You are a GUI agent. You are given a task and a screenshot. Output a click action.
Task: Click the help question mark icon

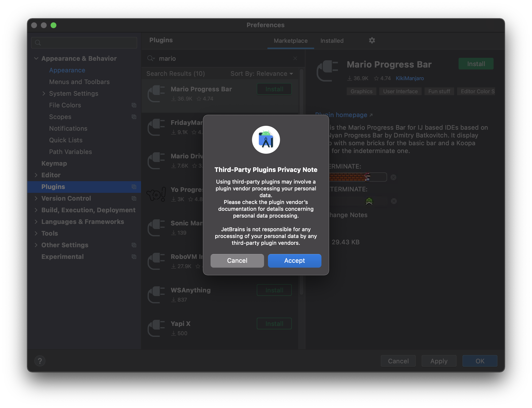pos(40,361)
